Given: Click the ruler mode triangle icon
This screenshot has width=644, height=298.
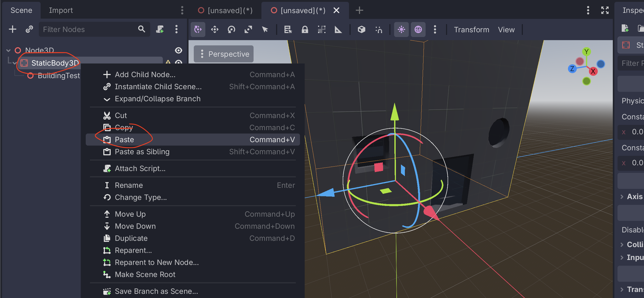Looking at the screenshot, I should tap(338, 29).
